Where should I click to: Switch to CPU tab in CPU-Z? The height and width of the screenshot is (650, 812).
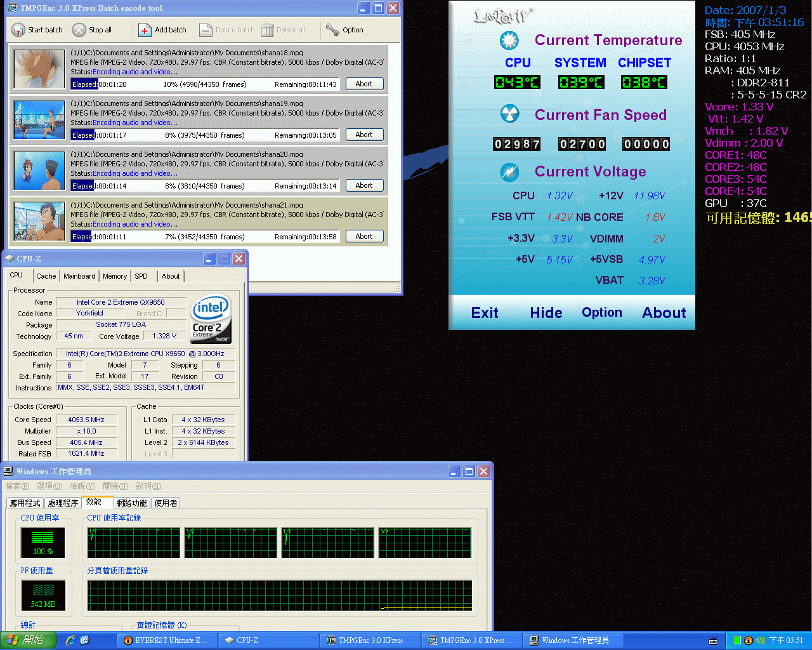click(16, 275)
